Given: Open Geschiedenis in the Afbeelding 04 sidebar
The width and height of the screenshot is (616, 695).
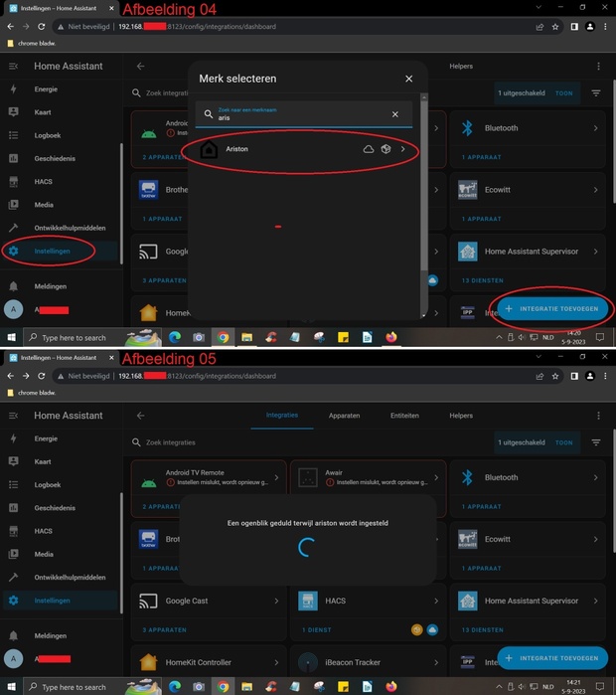Looking at the screenshot, I should coord(55,158).
